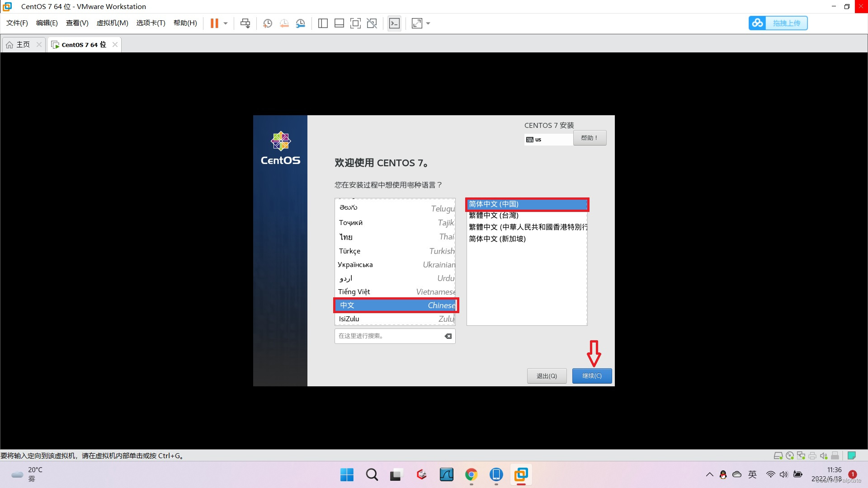This screenshot has width=868, height=488.
Task: Click the CD/DVD drive status icon
Action: point(790,455)
